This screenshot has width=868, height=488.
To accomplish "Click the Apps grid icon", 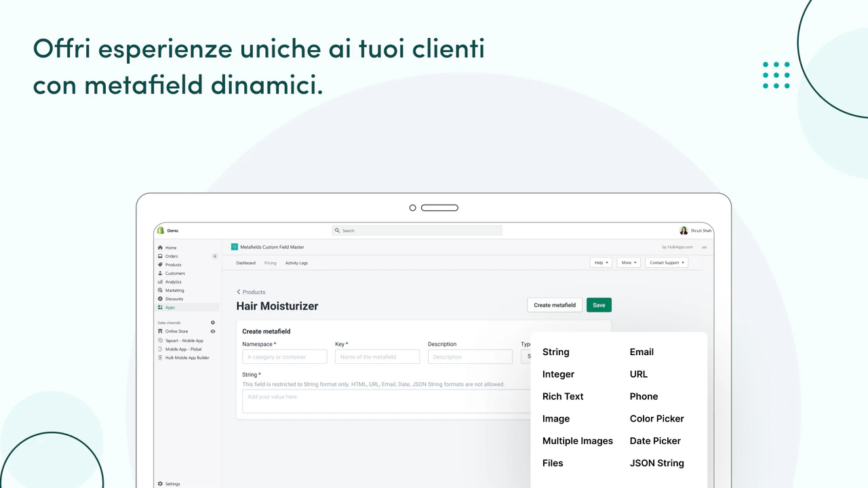I will [x=160, y=308].
